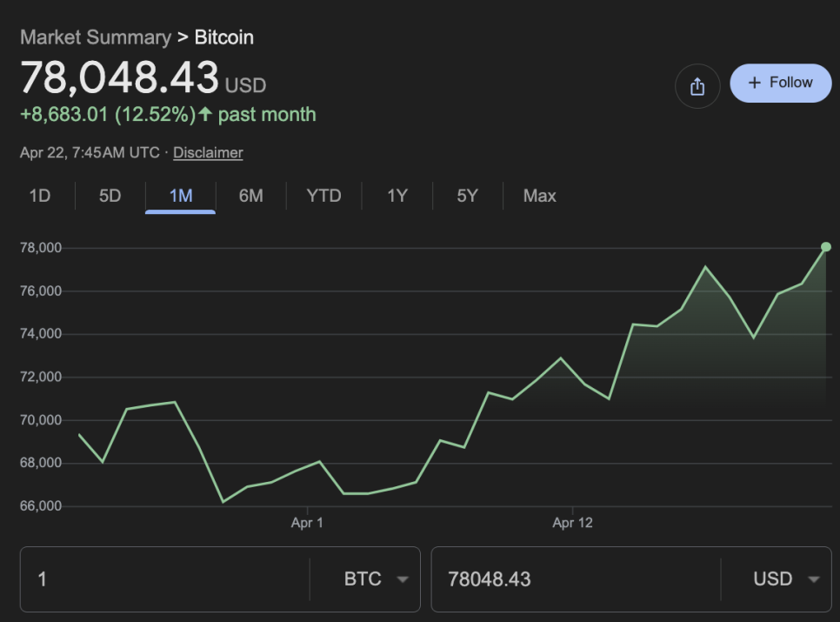Click the Apr 12 date axis label
Image resolution: width=840 pixels, height=622 pixels.
coord(572,523)
